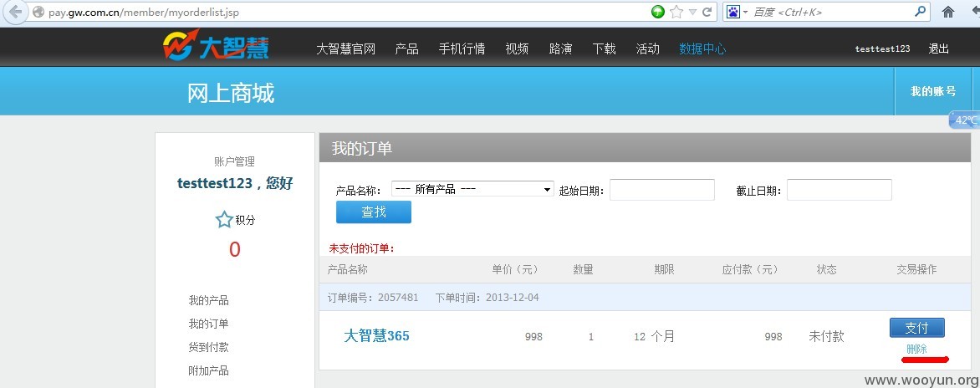Click the magnifier search icon
Image resolution: width=980 pixels, height=388 pixels.
tap(920, 11)
